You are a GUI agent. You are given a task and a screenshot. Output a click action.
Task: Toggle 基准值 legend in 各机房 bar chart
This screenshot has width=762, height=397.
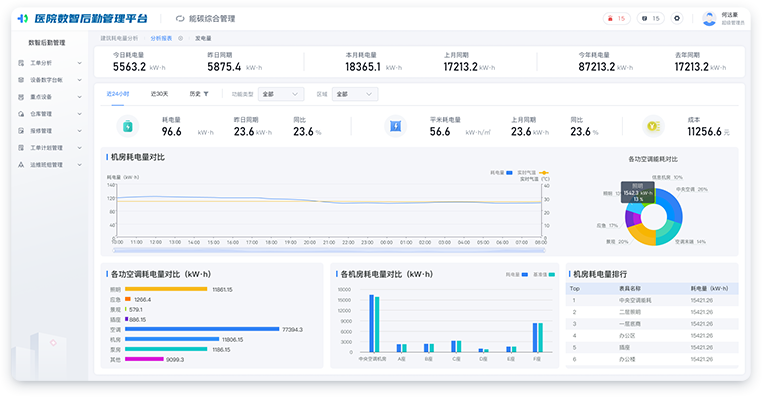point(544,275)
